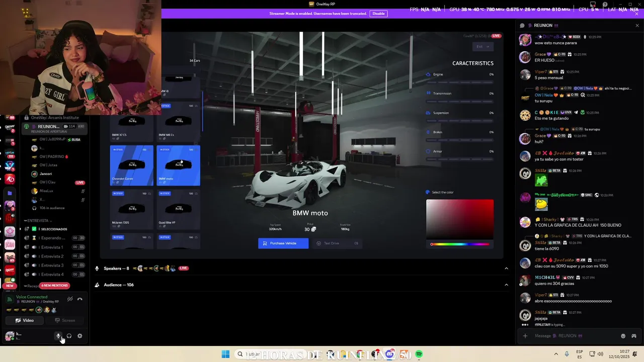644x362 pixels.
Task: Open Windows Start menu
Action: pos(225,354)
